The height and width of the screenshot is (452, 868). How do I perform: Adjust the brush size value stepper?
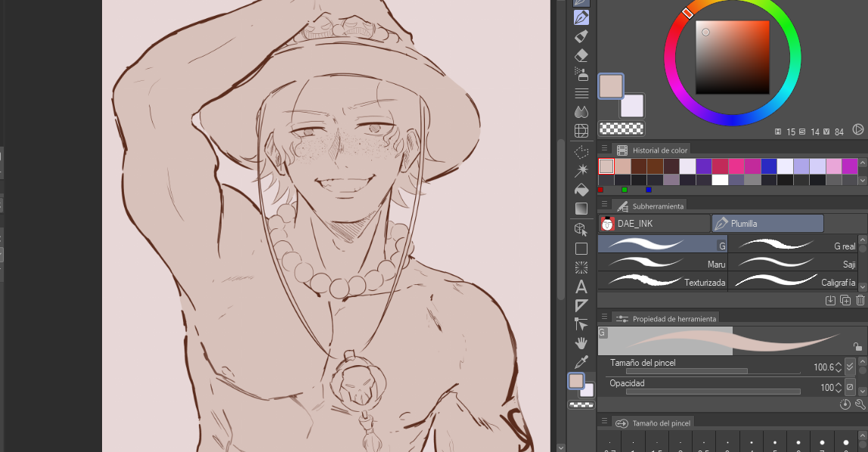(x=838, y=367)
